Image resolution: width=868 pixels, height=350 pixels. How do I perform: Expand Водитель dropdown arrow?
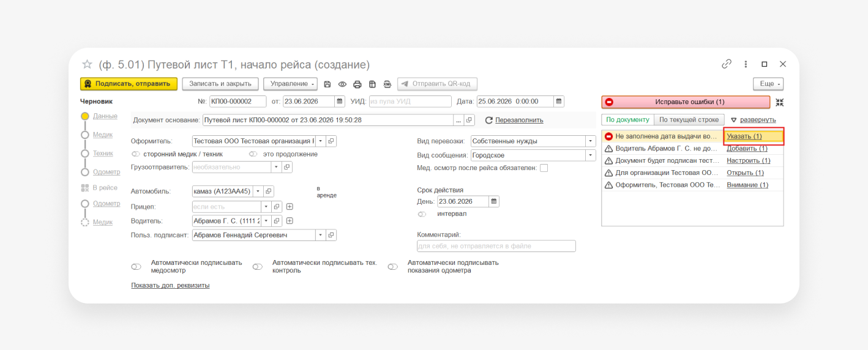tap(266, 221)
